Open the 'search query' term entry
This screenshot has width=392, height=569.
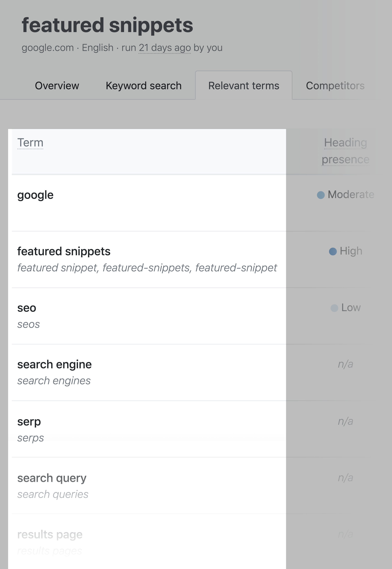click(52, 478)
